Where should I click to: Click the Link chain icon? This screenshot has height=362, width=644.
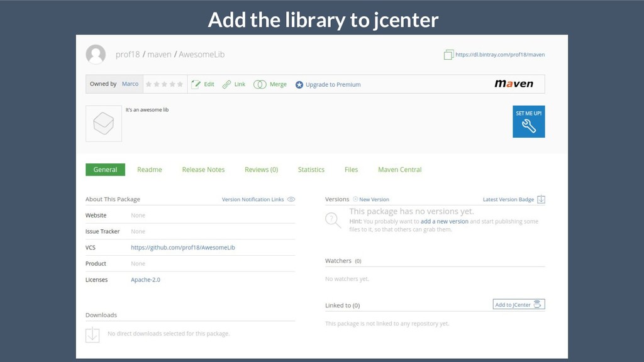point(226,84)
